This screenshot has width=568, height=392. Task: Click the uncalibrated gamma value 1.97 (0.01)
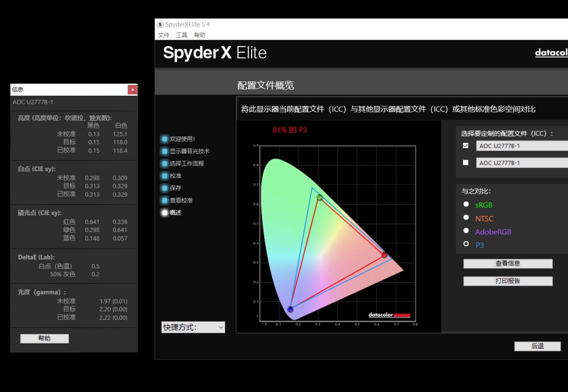[x=113, y=301]
